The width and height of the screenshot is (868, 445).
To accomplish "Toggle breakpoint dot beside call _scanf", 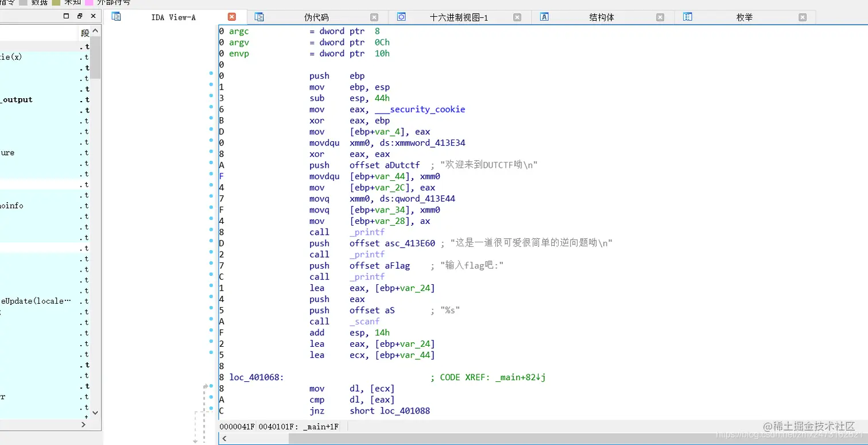I will point(211,319).
